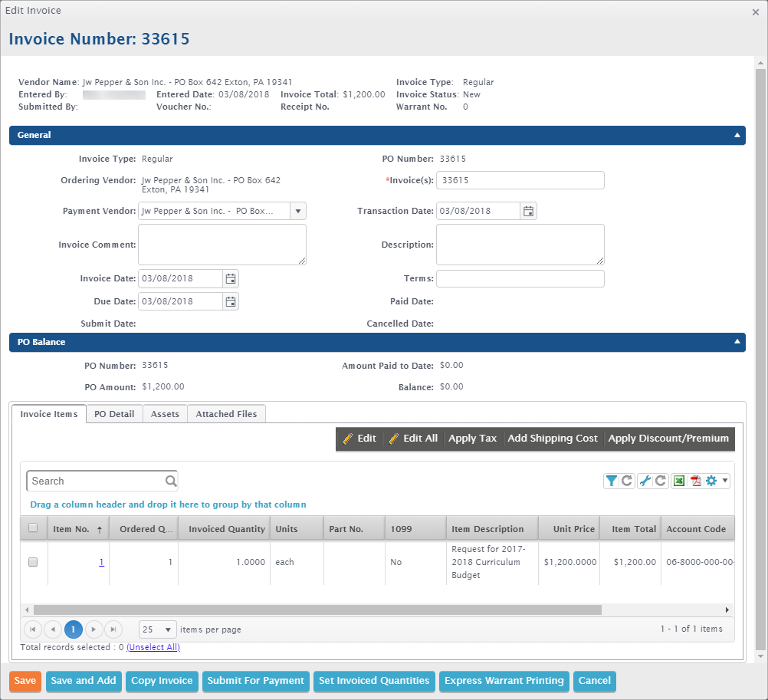Sort by the Item No. column header
Viewport: 768px width, 700px height.
(x=78, y=528)
